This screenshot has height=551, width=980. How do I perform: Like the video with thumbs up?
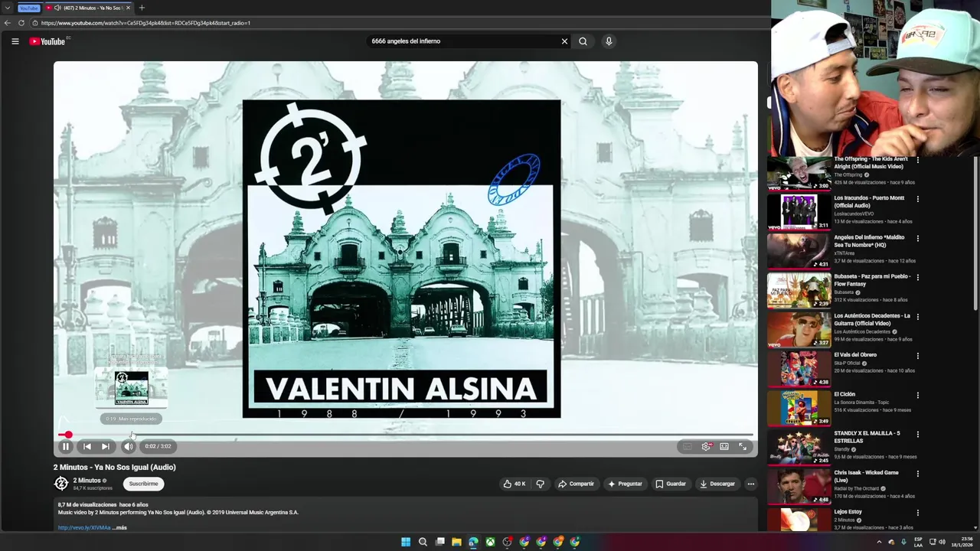[514, 484]
